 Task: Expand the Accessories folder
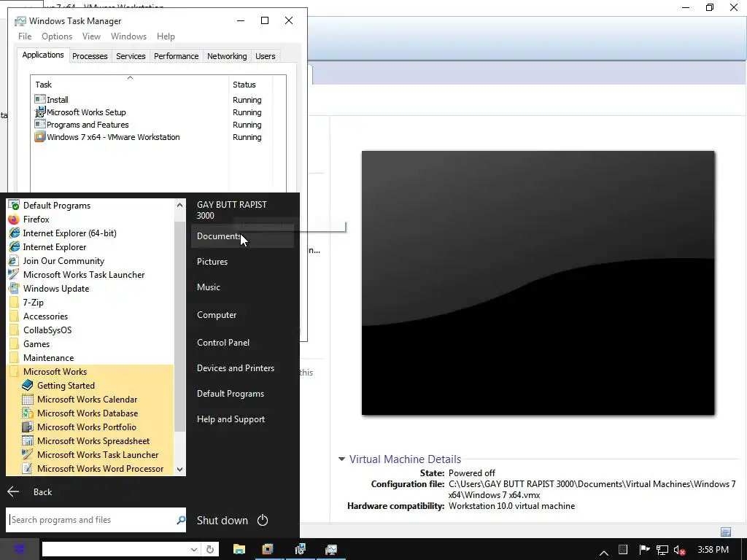pos(45,316)
